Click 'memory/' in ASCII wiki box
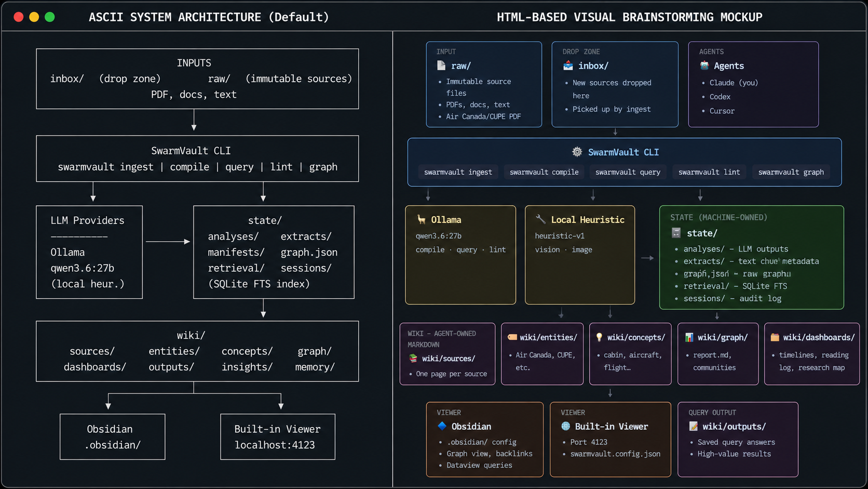868x489 pixels. click(x=315, y=367)
